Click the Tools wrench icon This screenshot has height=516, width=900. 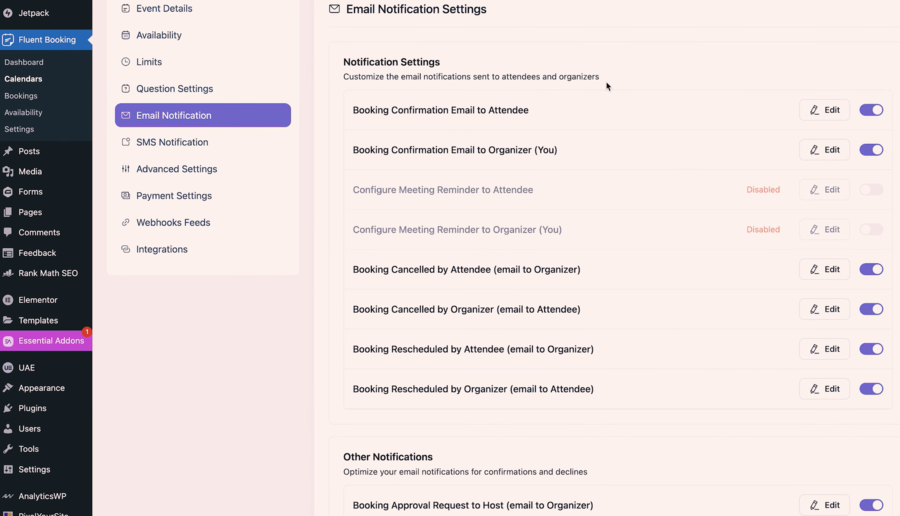(x=8, y=449)
